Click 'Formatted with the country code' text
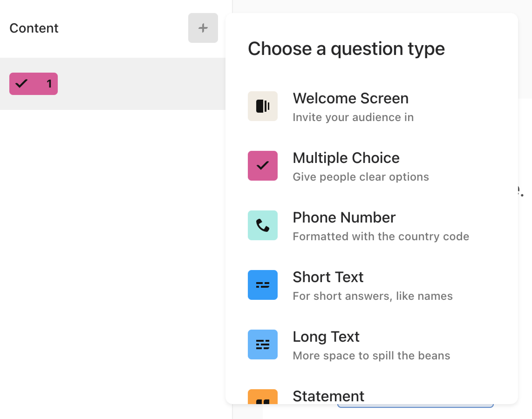 [381, 237]
